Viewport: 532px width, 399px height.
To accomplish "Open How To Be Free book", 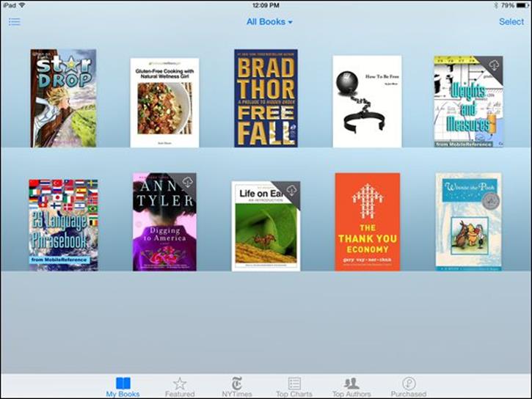I will tap(367, 101).
